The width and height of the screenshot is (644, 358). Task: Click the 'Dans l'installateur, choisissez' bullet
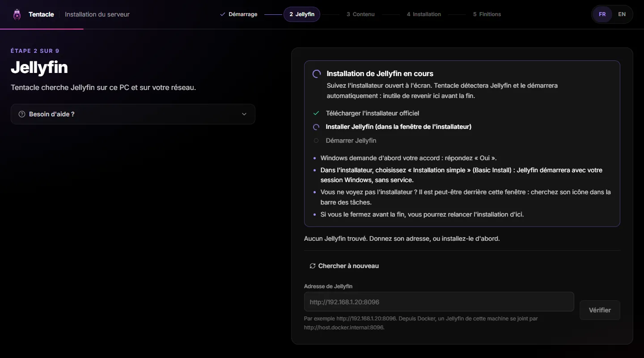pyautogui.click(x=462, y=175)
